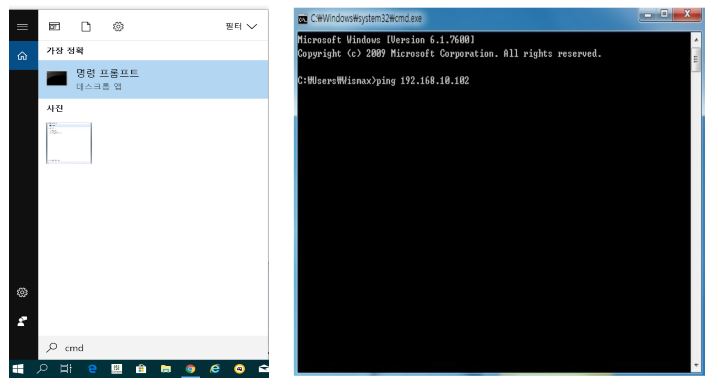The width and height of the screenshot is (718, 388).
Task: Filter search results by settings gear icon
Action: tap(118, 27)
